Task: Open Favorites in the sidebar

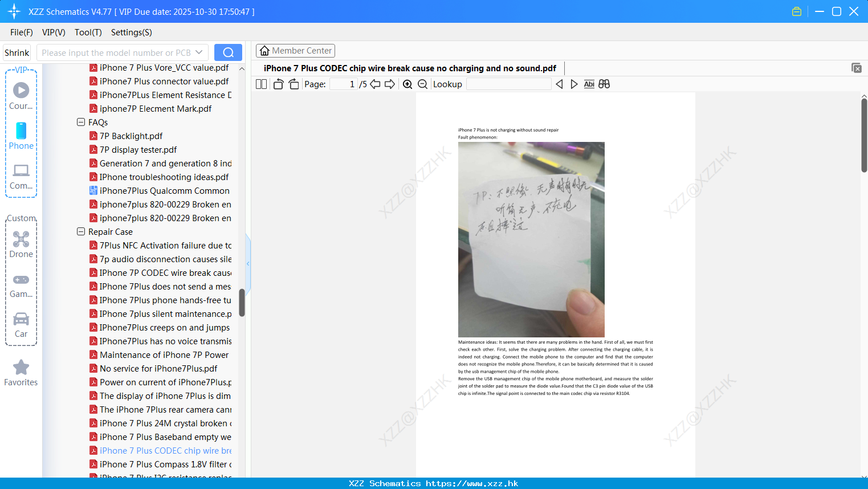Action: [x=21, y=373]
